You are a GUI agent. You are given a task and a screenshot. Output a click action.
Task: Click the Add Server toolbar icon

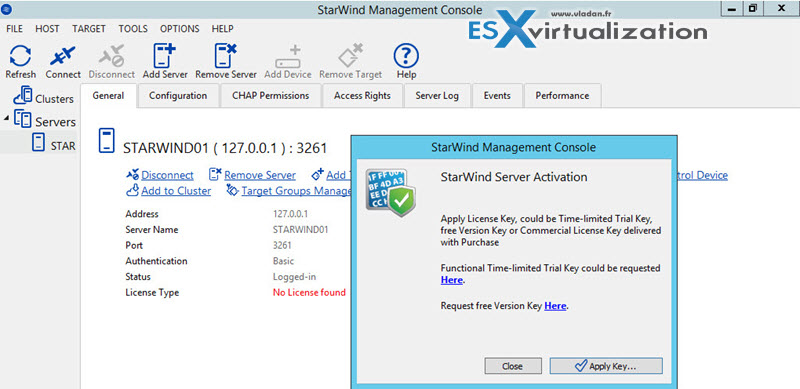165,56
